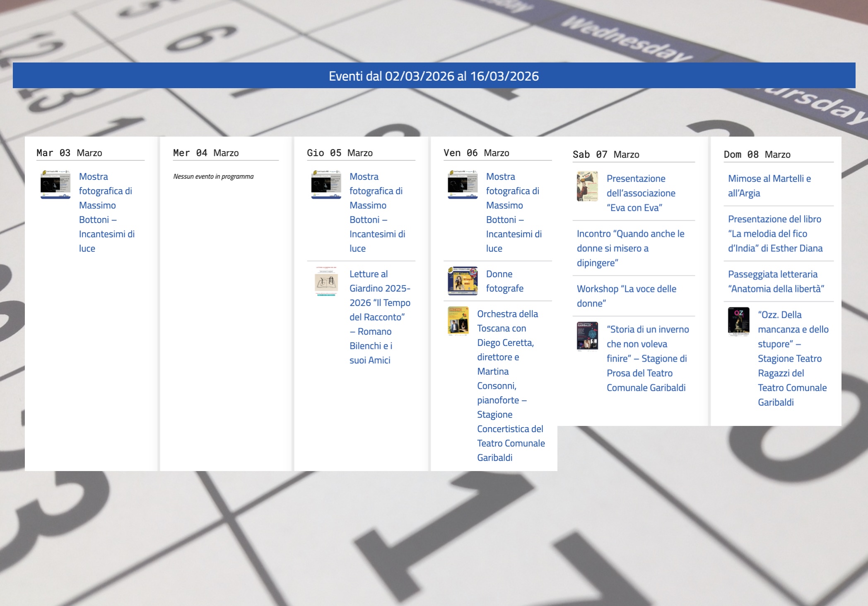Click the Eventi dal 02/03/2026 header banner
The height and width of the screenshot is (606, 868).
tap(434, 76)
